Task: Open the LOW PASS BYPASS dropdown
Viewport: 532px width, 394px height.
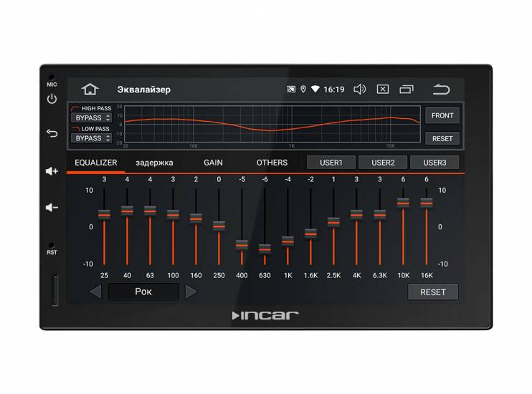Action: tap(91, 138)
